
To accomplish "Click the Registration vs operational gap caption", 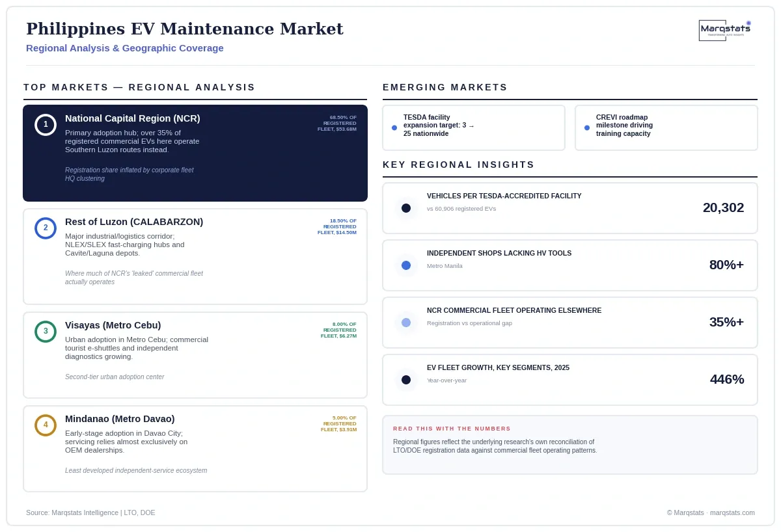I will click(469, 323).
